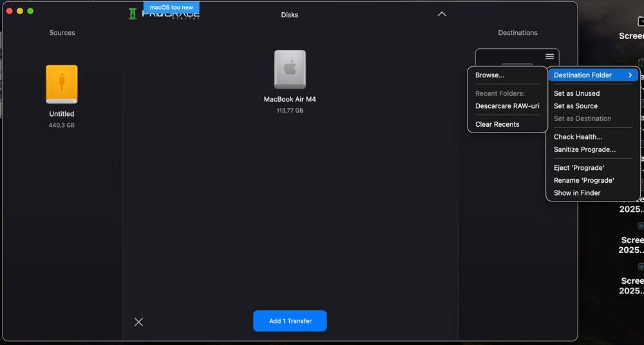Open the hamburger menu on destination card
The width and height of the screenshot is (644, 345).
click(549, 57)
